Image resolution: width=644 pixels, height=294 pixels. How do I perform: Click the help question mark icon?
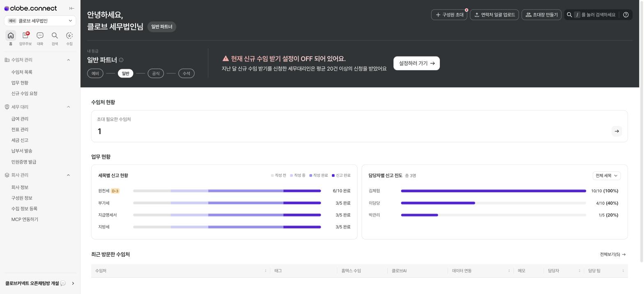coord(626,15)
